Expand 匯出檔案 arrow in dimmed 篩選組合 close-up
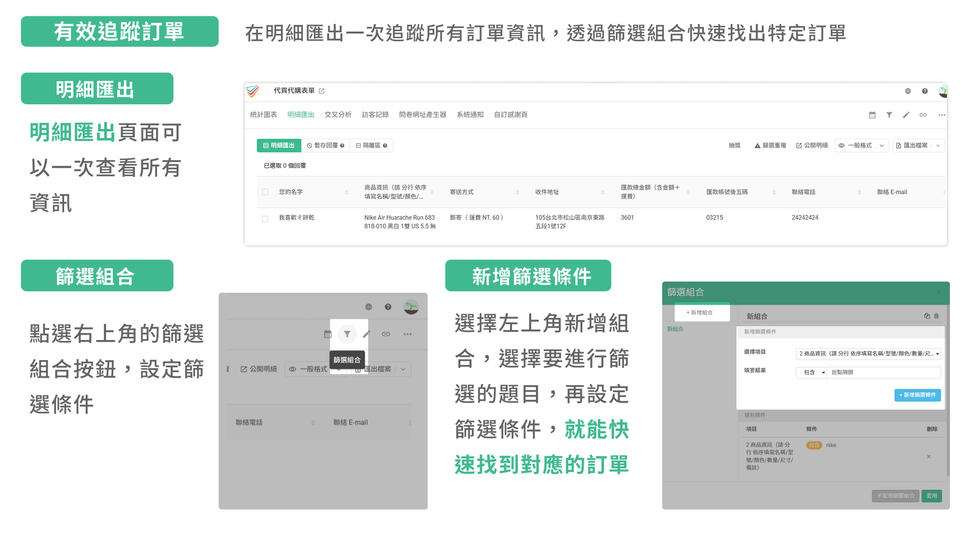980x551 pixels. (403, 369)
